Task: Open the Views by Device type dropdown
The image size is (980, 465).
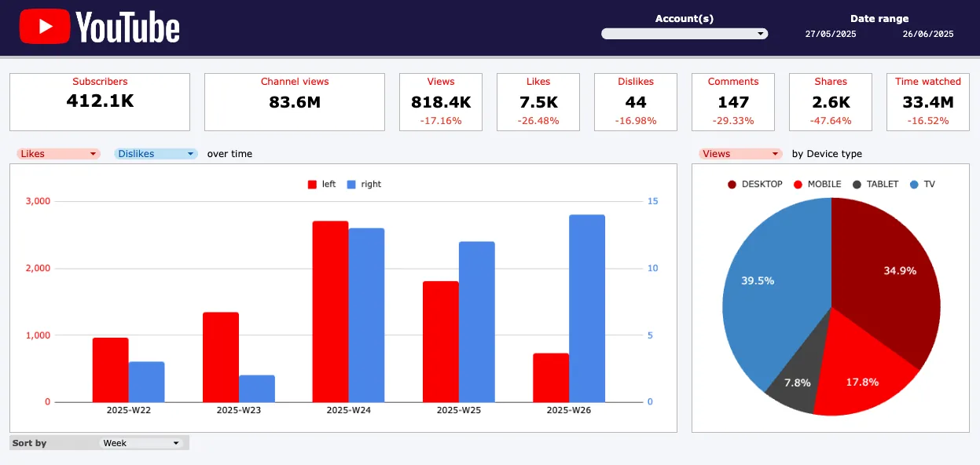Action: coord(740,154)
